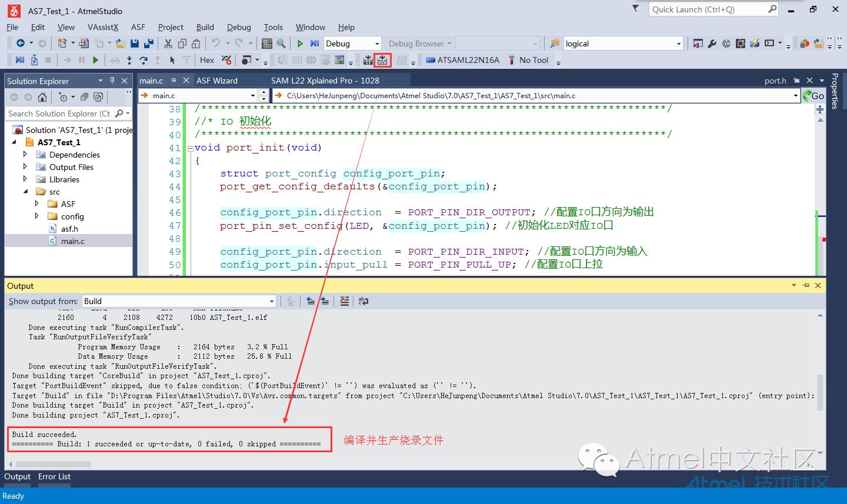The width and height of the screenshot is (847, 504).
Task: Open the Debug Browser dropdown
Action: 420,44
